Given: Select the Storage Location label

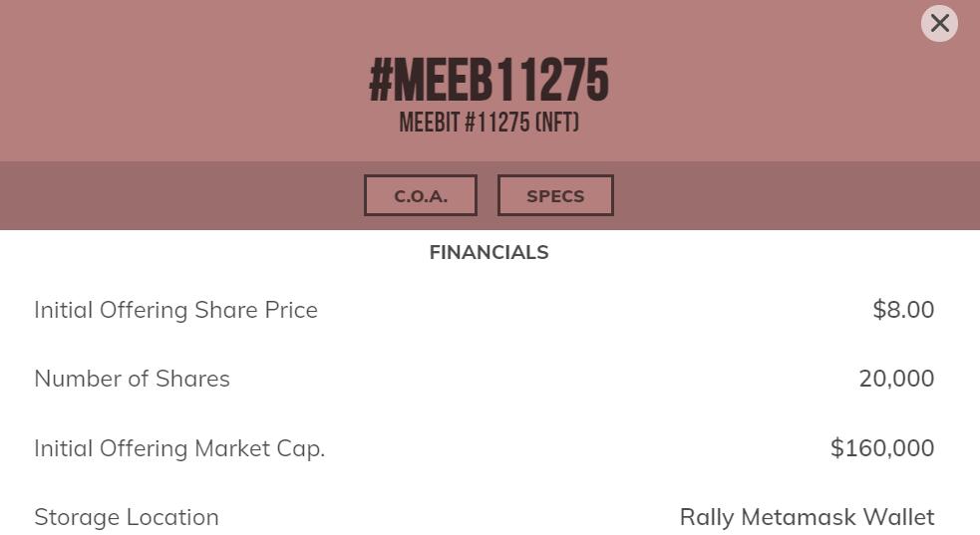Looking at the screenshot, I should click(x=127, y=517).
